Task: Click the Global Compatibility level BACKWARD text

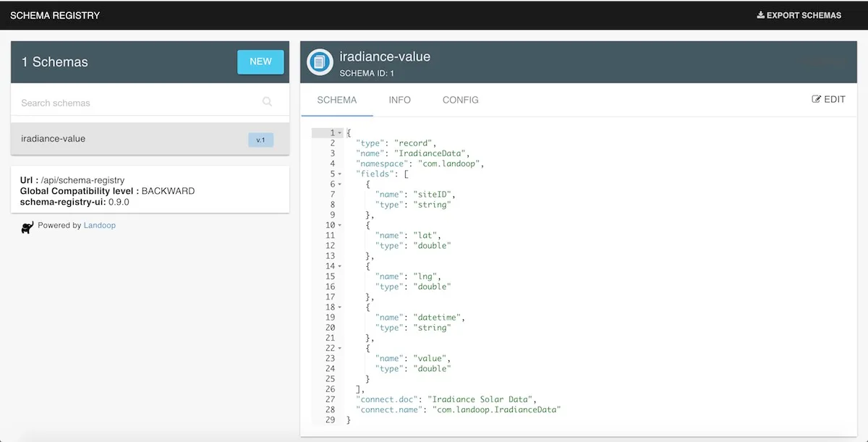Action: pyautogui.click(x=107, y=191)
